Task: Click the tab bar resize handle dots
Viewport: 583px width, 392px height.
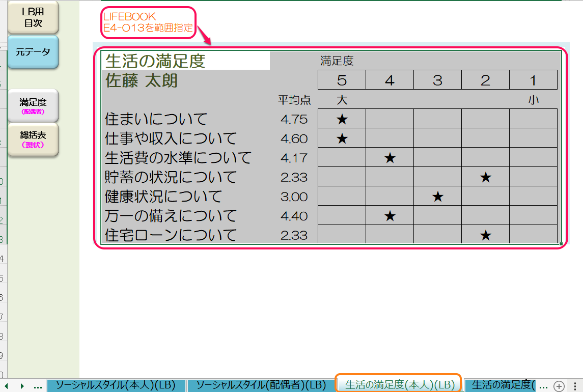Action: pyautogui.click(x=575, y=385)
